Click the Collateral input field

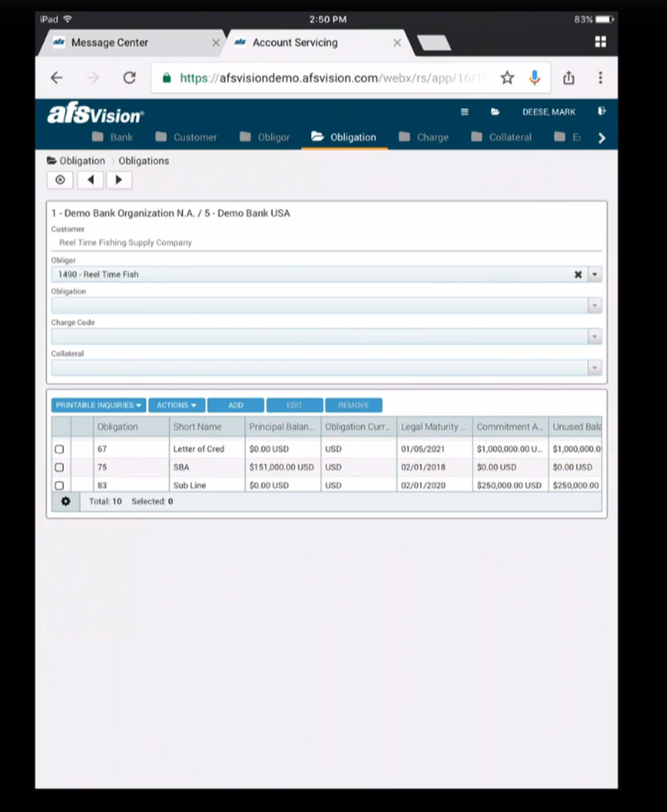[x=300, y=368]
